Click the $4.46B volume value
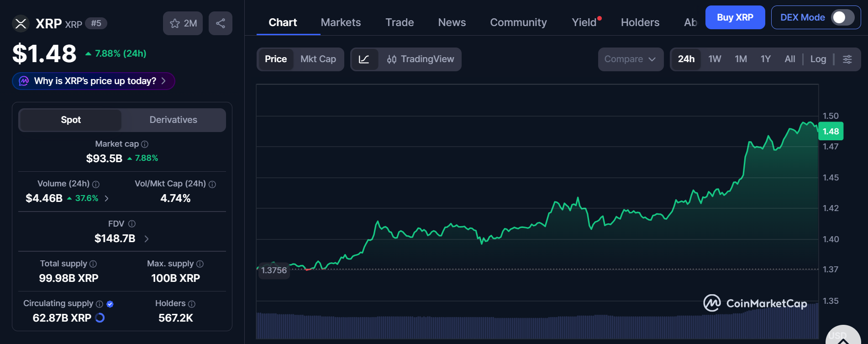The width and height of the screenshot is (868, 344). pyautogui.click(x=44, y=198)
